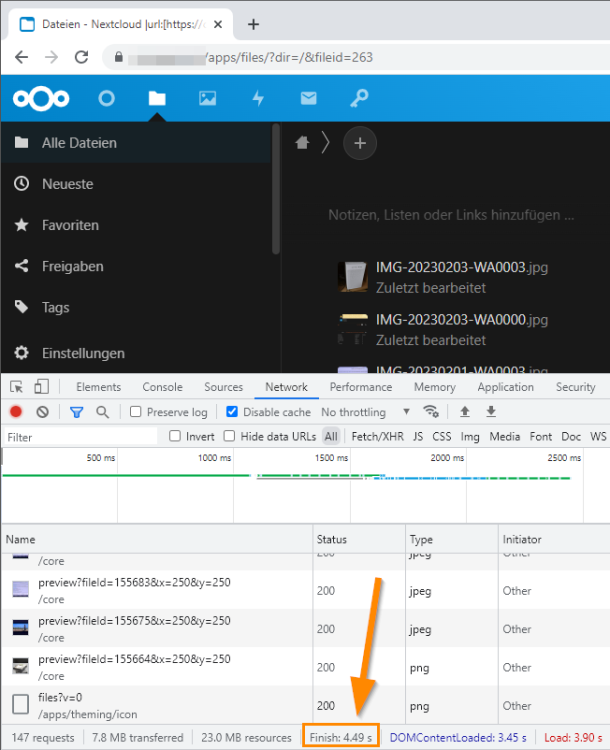
Task: Open the Passwords key icon
Action: click(x=359, y=99)
